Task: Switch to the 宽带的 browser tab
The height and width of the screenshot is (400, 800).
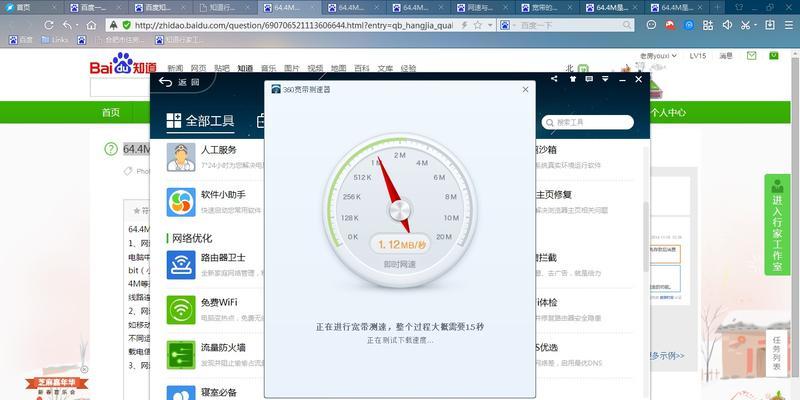Action: click(548, 7)
